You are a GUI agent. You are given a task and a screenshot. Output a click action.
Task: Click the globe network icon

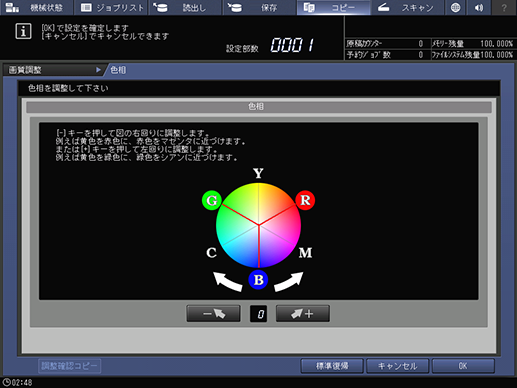[x=456, y=7]
